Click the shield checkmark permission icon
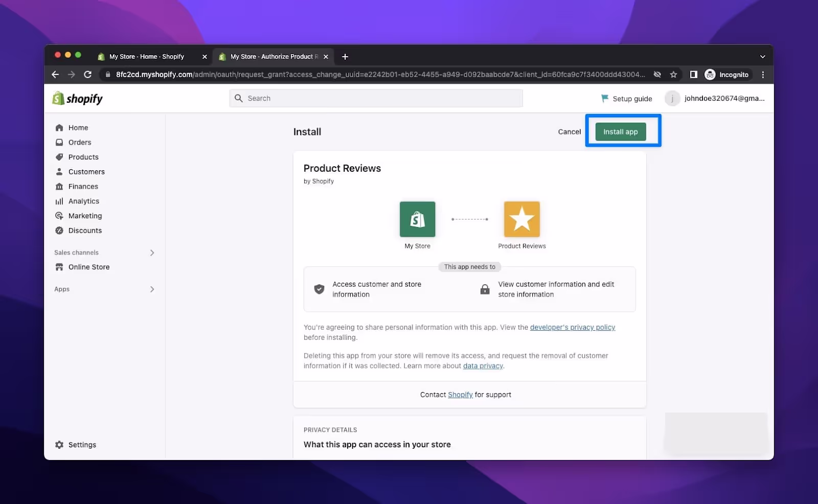 319,289
